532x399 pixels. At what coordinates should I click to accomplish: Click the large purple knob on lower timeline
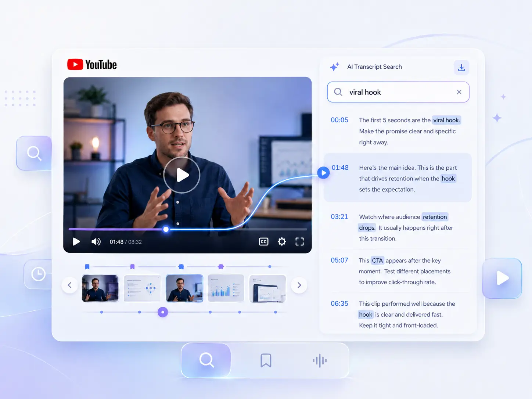(x=163, y=312)
